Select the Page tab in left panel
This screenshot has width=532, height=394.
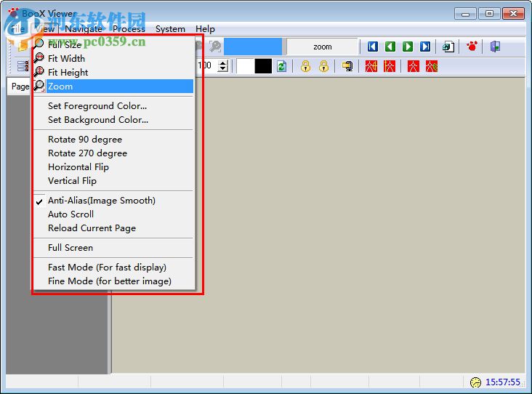click(x=20, y=87)
